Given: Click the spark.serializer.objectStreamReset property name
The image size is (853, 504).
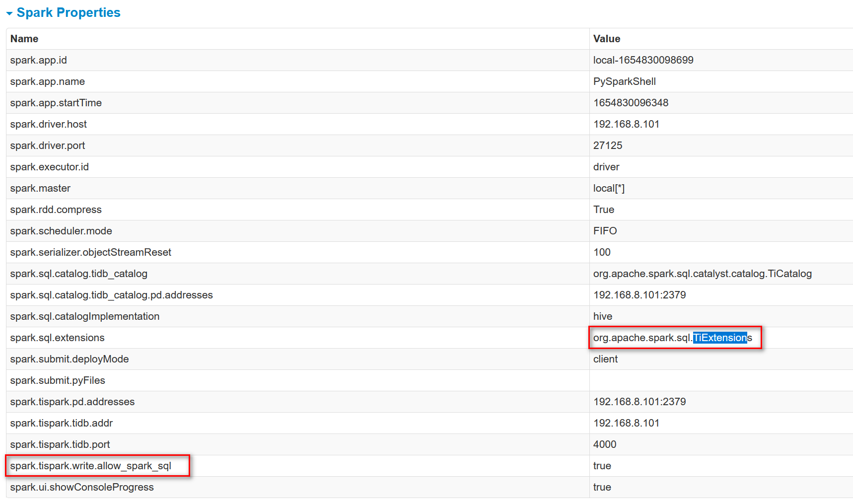Looking at the screenshot, I should click(x=91, y=252).
